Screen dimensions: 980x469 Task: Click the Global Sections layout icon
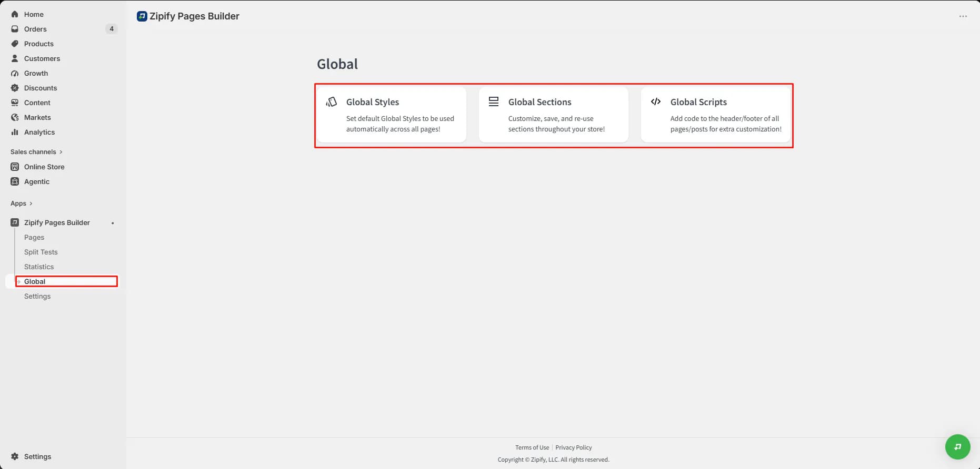pyautogui.click(x=494, y=101)
